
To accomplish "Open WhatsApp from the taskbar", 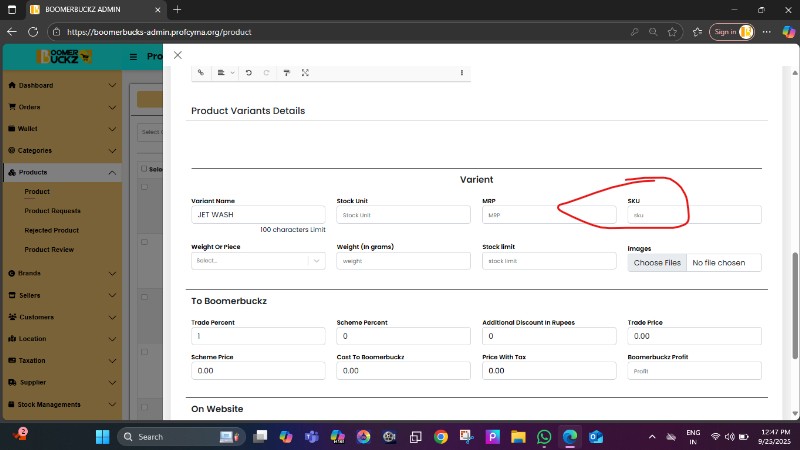I will [544, 437].
